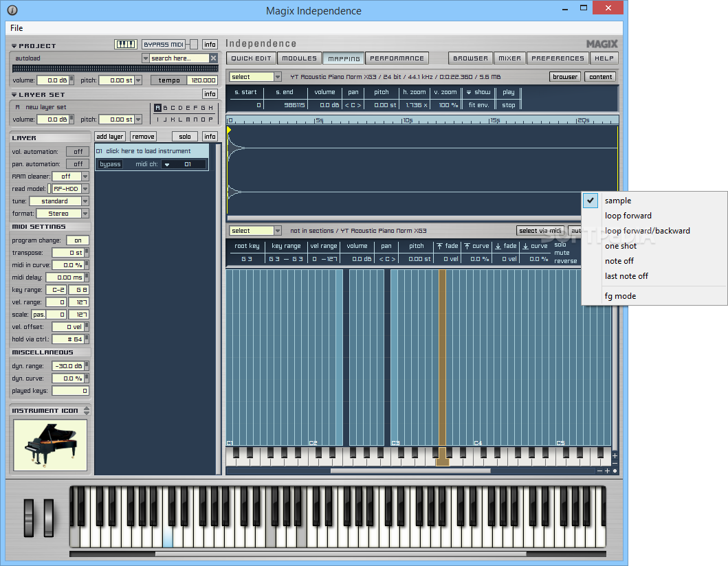The image size is (728, 566).
Task: Switch to MAPPING tab
Action: pyautogui.click(x=344, y=58)
